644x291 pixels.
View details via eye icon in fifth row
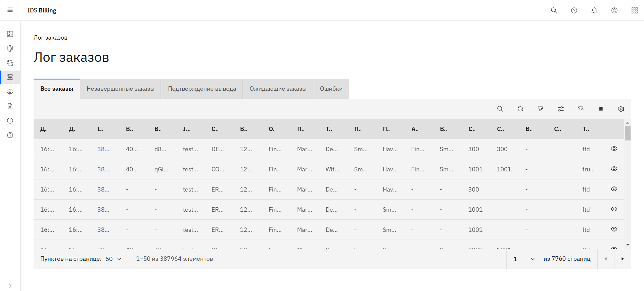click(614, 229)
